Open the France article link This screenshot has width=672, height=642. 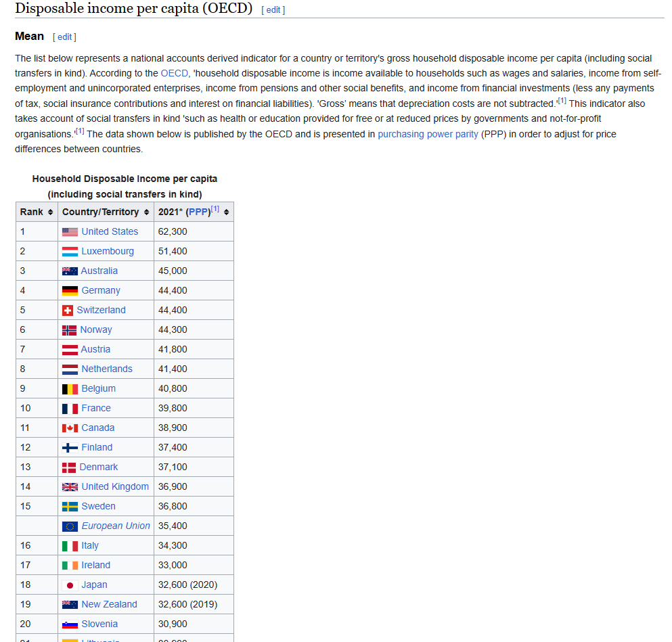pyautogui.click(x=96, y=409)
